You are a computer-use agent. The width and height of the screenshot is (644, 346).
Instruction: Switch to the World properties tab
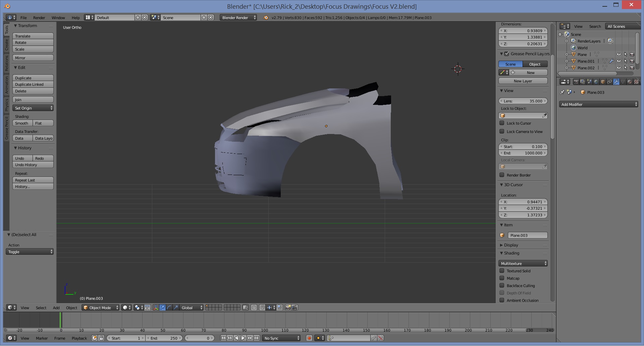pyautogui.click(x=596, y=82)
